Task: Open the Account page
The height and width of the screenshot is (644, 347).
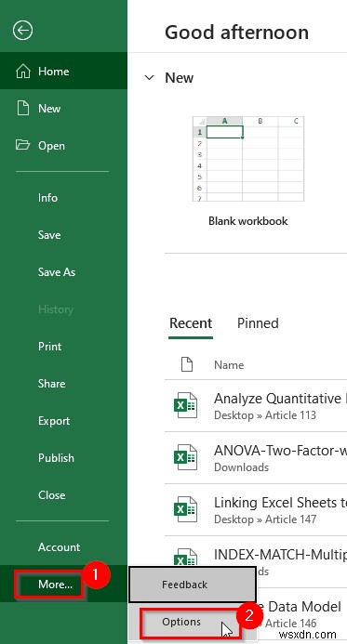Action: pyautogui.click(x=60, y=547)
